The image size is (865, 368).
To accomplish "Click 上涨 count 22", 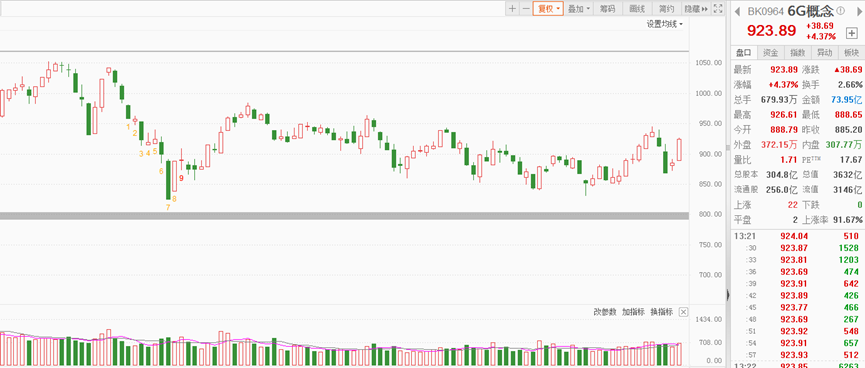I will coord(792,205).
